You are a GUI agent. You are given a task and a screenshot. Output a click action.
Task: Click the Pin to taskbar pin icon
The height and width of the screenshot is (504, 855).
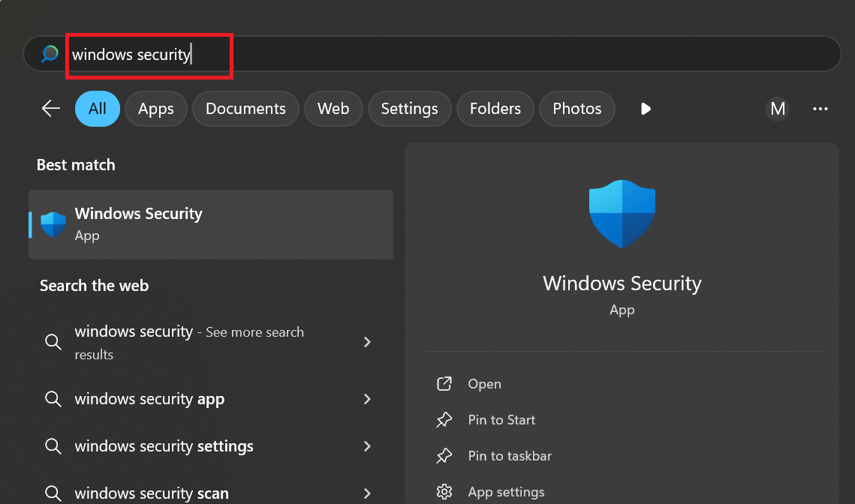[x=444, y=456]
